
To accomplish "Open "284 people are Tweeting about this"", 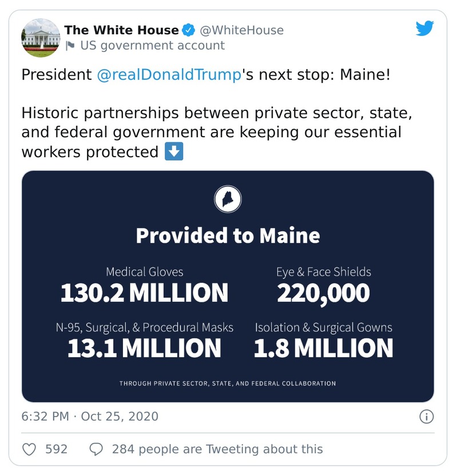I will (217, 449).
